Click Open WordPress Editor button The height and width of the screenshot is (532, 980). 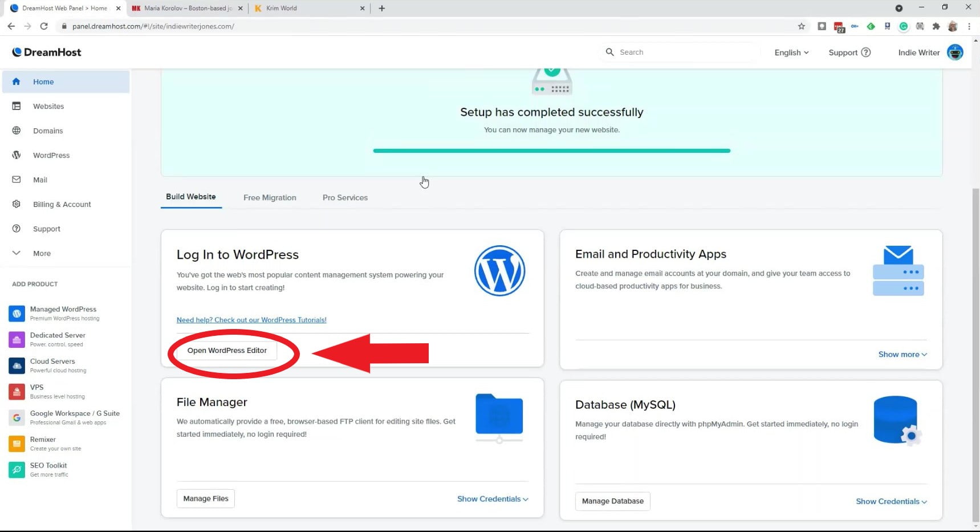[227, 351]
